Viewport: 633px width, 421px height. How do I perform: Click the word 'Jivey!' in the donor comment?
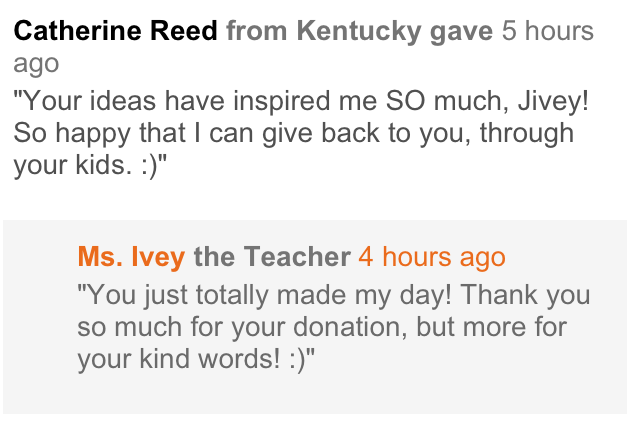pyautogui.click(x=553, y=101)
